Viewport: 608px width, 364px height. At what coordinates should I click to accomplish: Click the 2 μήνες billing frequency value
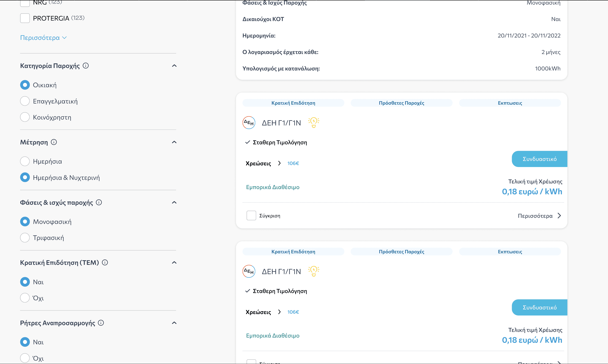(551, 52)
